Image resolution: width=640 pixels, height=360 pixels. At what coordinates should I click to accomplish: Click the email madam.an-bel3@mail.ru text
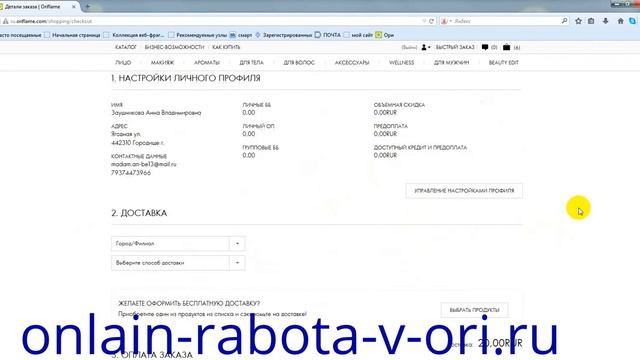click(x=144, y=164)
